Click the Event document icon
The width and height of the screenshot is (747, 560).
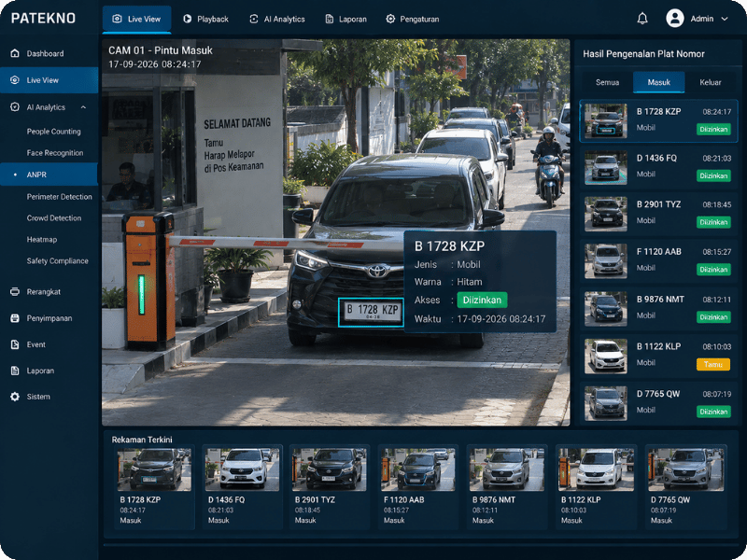15,344
